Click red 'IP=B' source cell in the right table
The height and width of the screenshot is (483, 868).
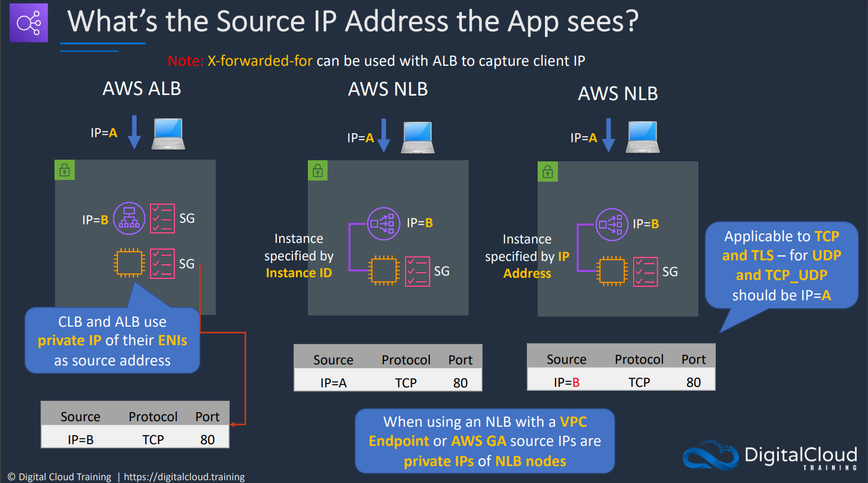pyautogui.click(x=567, y=382)
